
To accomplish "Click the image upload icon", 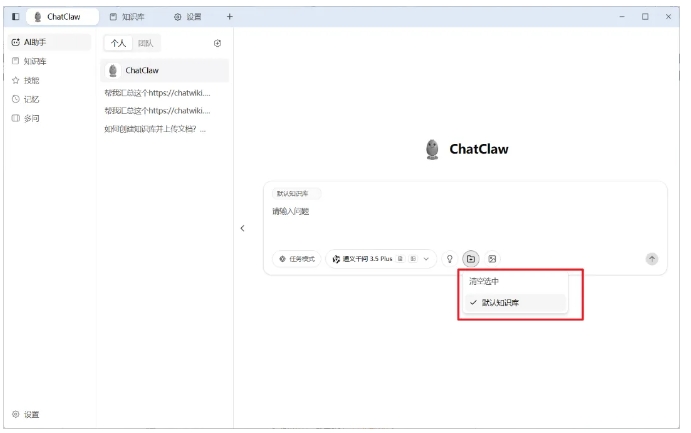I will pos(492,259).
